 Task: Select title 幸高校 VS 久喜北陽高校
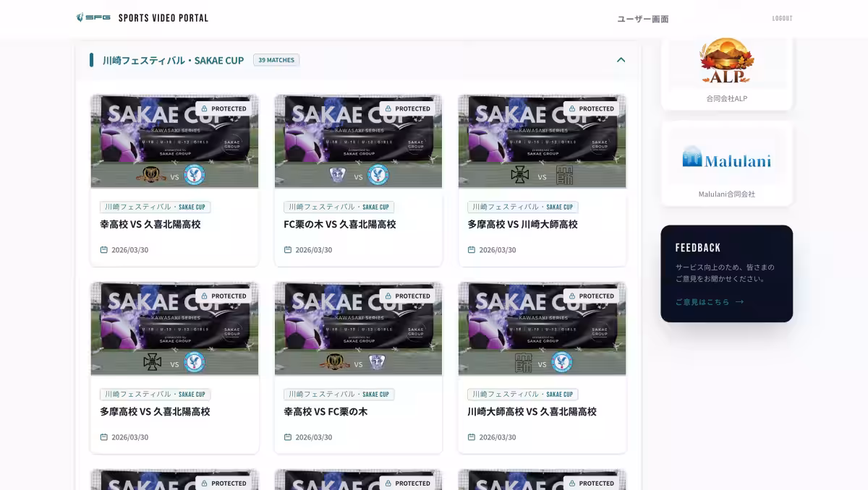pos(150,224)
